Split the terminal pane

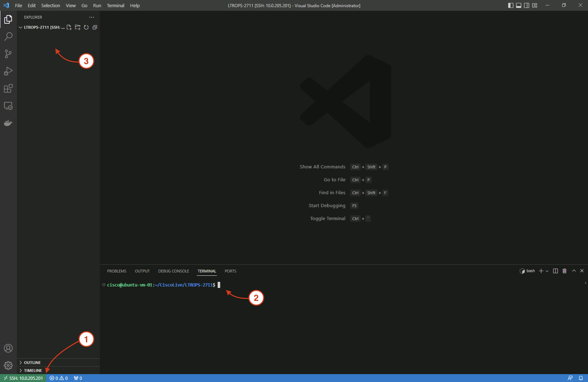(555, 271)
